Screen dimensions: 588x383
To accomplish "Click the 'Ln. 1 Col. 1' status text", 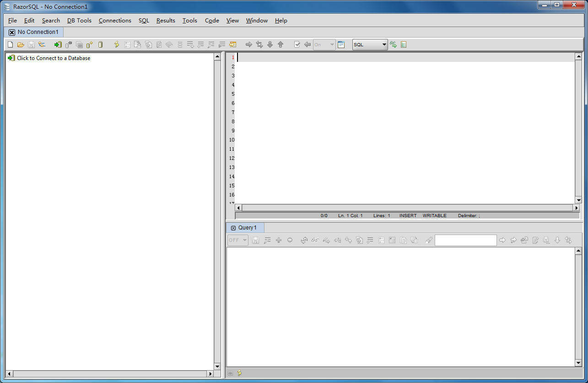I will [351, 215].
